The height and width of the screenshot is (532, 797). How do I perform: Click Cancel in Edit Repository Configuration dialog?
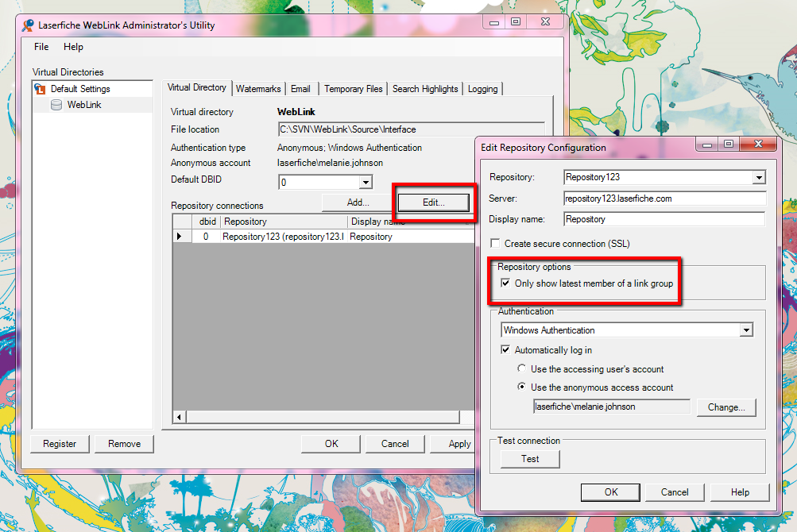(675, 492)
